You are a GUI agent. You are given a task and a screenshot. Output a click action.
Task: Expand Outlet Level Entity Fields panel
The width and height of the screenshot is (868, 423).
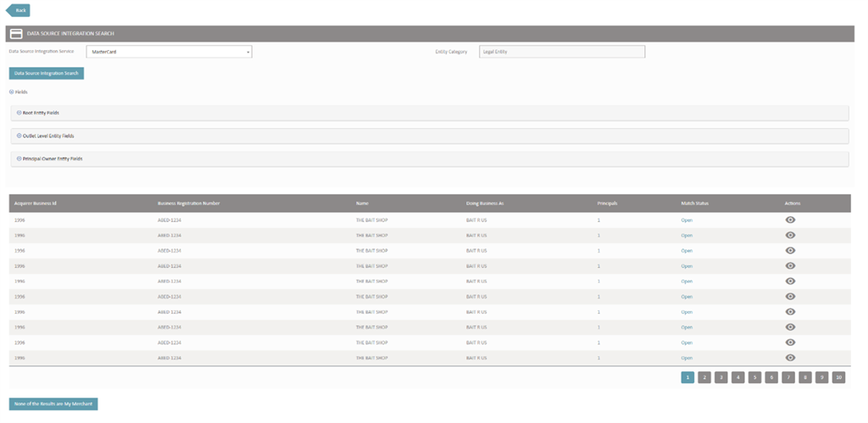(19, 136)
